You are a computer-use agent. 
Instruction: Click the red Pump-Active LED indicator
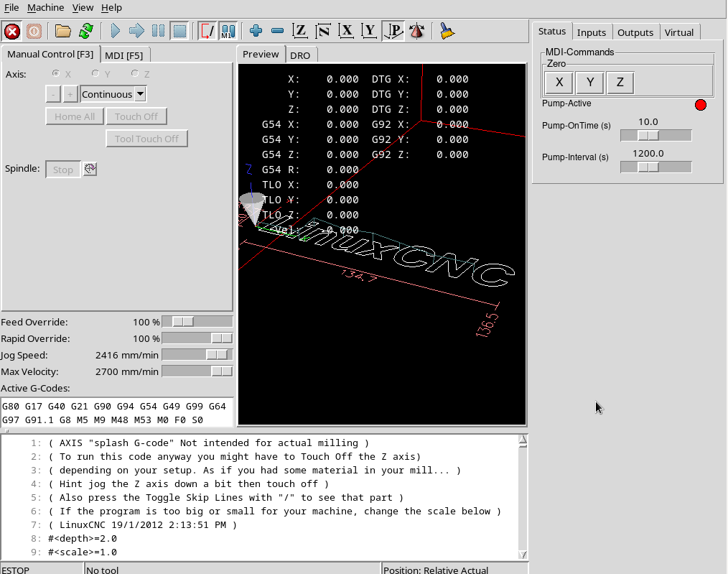tap(701, 105)
